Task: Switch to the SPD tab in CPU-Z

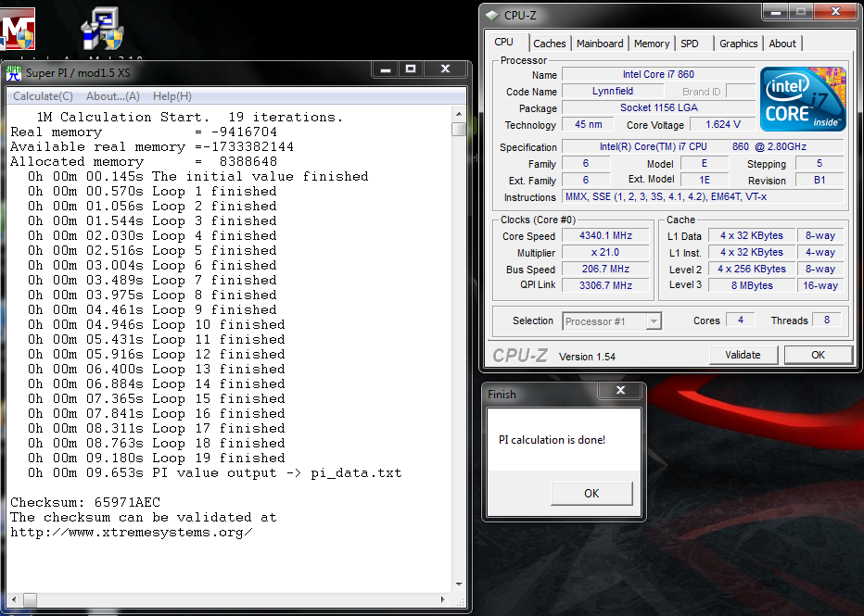Action: tap(690, 44)
